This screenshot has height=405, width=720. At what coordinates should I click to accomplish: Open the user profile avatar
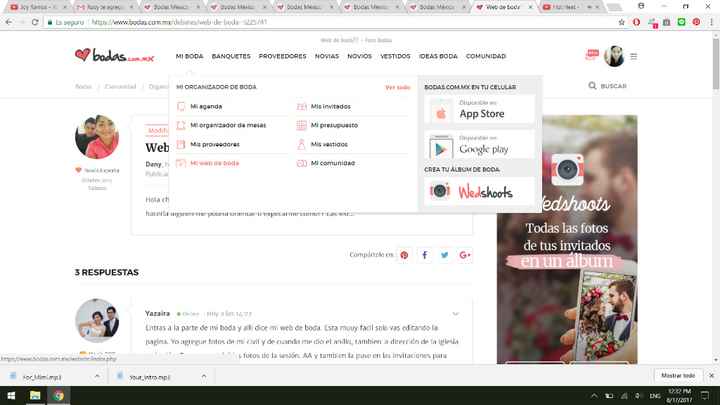[614, 56]
